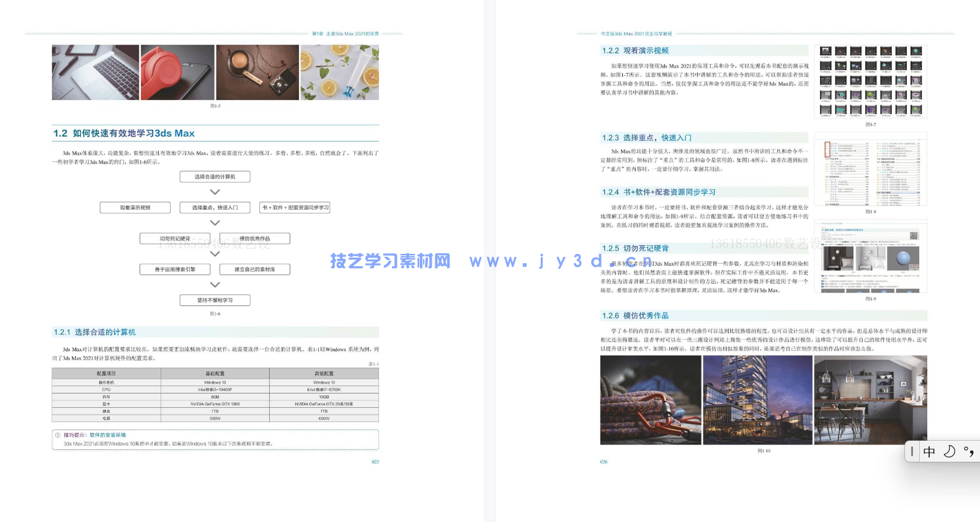The width and height of the screenshot is (980, 522).
Task: Click cell 8GB in basic configuration
Action: (x=215, y=397)
